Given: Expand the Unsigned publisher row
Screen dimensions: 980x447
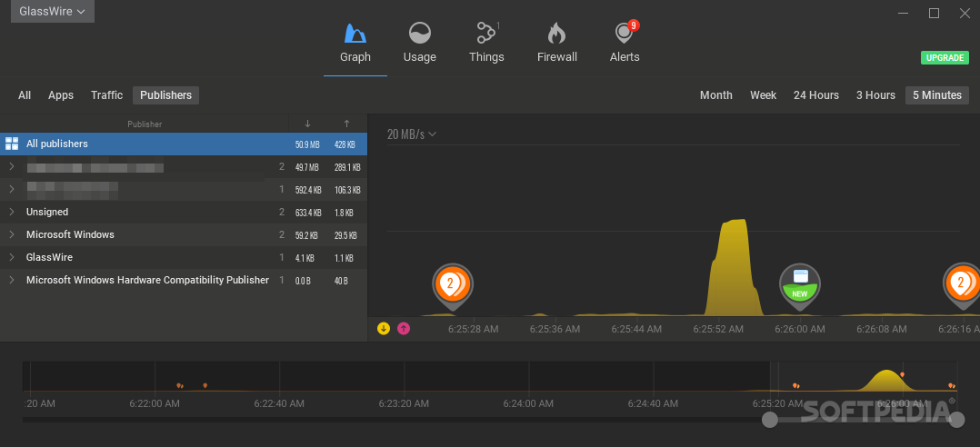Looking at the screenshot, I should [11, 212].
